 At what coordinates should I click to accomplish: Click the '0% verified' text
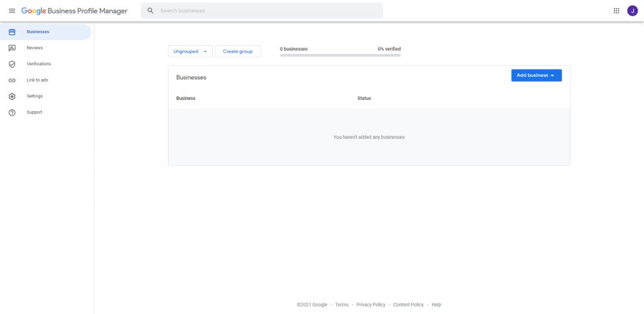coord(389,49)
